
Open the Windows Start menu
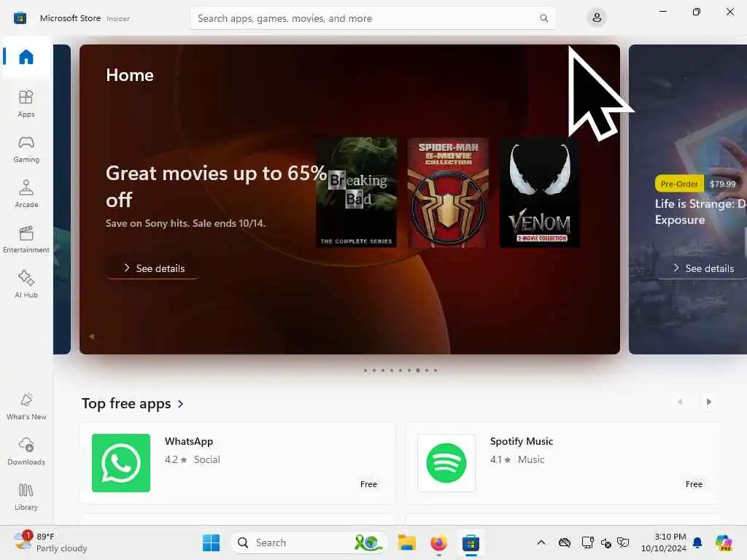pos(211,542)
